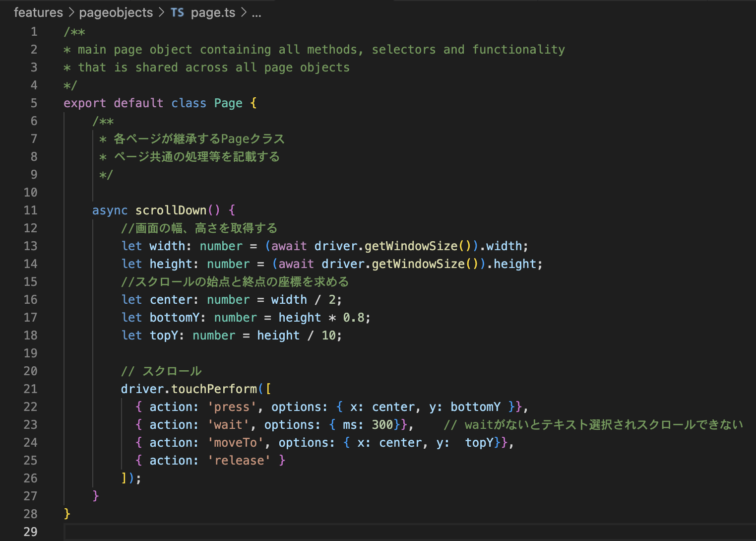Click the comment 'ページ共通の処理等を記載する'
The width and height of the screenshot is (756, 541).
coord(197,157)
